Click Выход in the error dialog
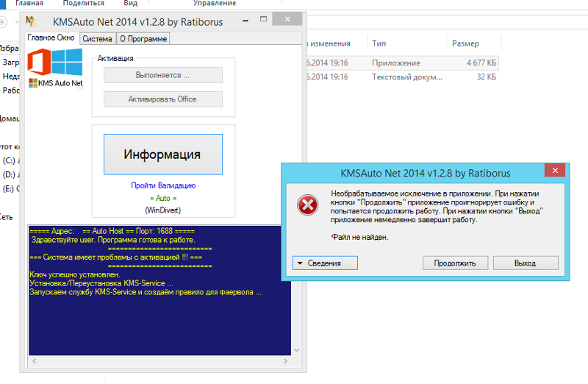Image resolution: width=588 pixels, height=384 pixels. pyautogui.click(x=526, y=263)
